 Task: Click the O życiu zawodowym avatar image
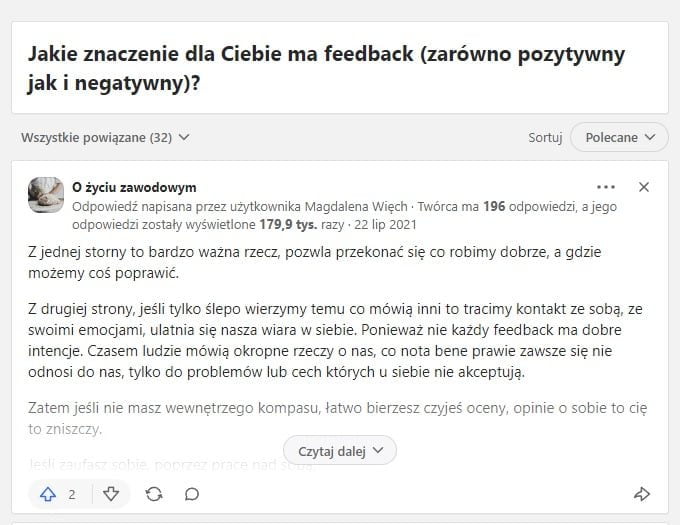click(46, 195)
